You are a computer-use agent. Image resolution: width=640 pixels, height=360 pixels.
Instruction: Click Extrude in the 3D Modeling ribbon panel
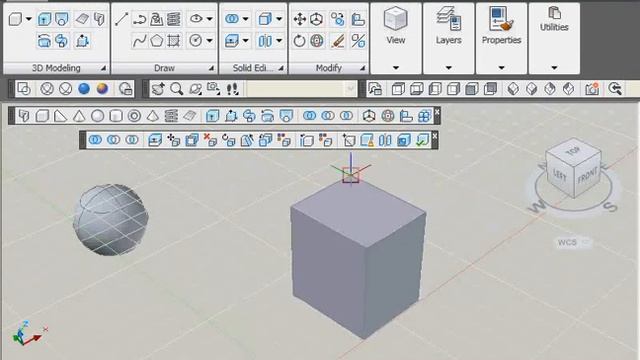tap(44, 19)
